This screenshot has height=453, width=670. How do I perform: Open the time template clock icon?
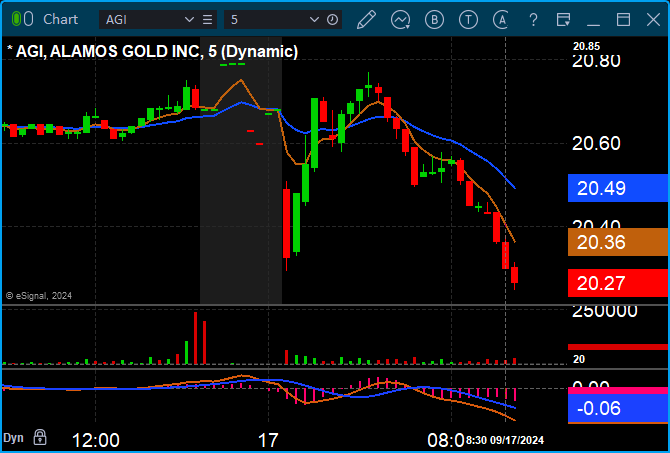coord(332,20)
